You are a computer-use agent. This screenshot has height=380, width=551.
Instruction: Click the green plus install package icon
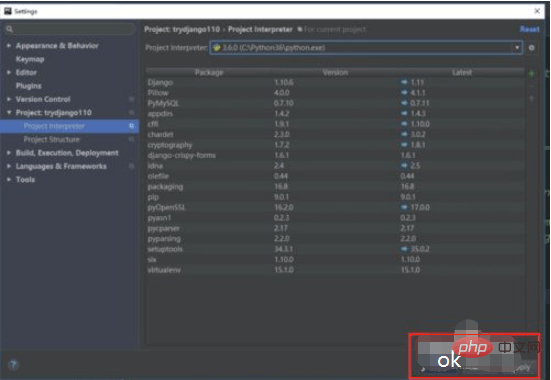point(532,73)
